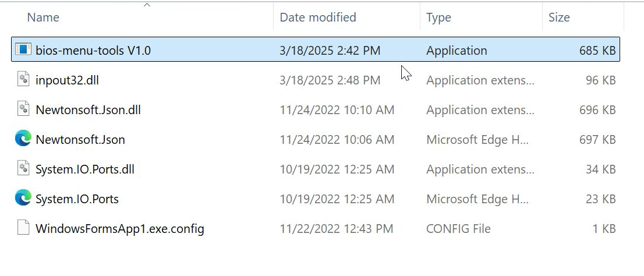Click the System.IO.Ports.dll file icon
Screen dimensions: 644x276
pos(23,169)
